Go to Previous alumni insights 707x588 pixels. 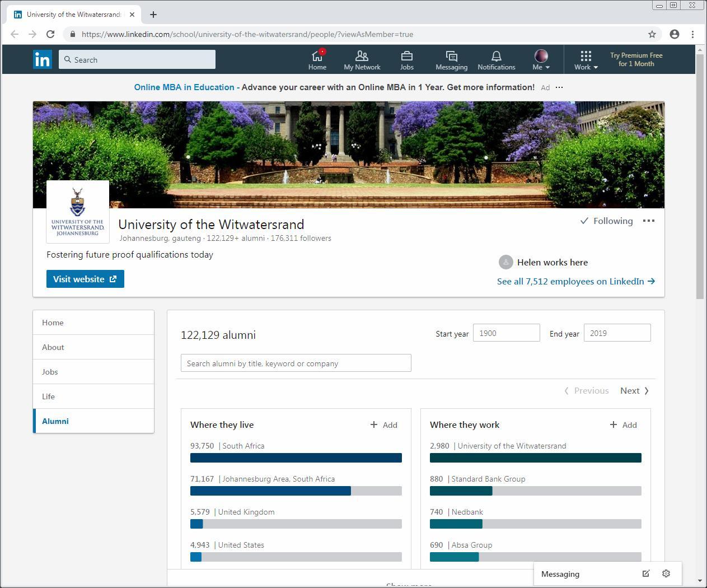(586, 391)
